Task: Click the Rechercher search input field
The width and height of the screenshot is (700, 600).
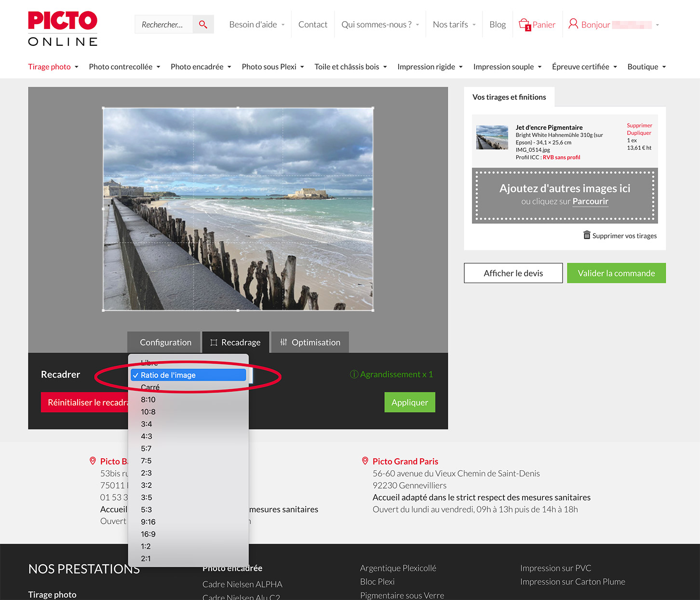Action: tap(163, 25)
